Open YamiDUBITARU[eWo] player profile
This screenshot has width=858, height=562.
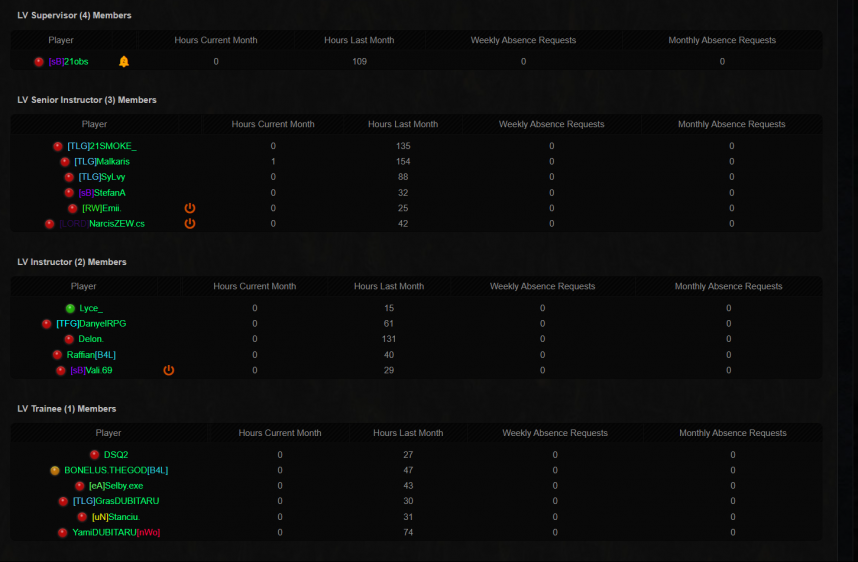click(116, 533)
